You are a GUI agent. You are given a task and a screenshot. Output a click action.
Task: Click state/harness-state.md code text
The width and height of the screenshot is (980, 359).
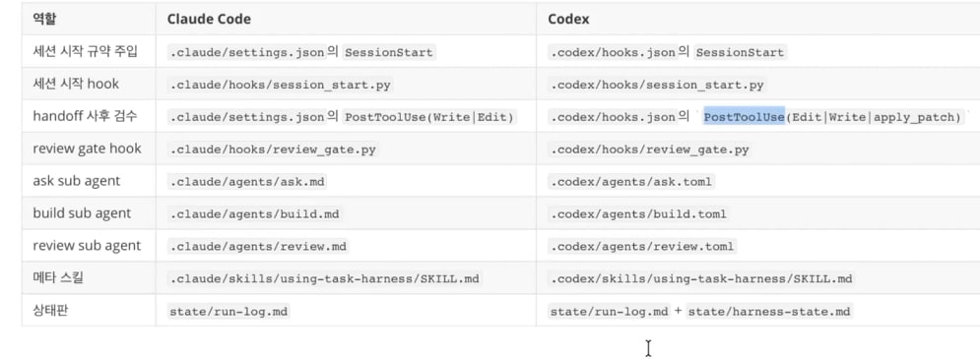click(x=769, y=311)
